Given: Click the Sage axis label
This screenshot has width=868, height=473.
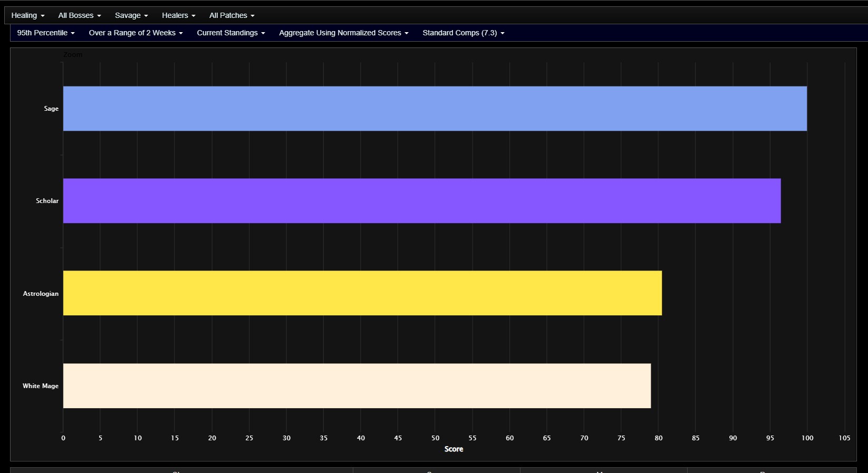Looking at the screenshot, I should coord(51,109).
